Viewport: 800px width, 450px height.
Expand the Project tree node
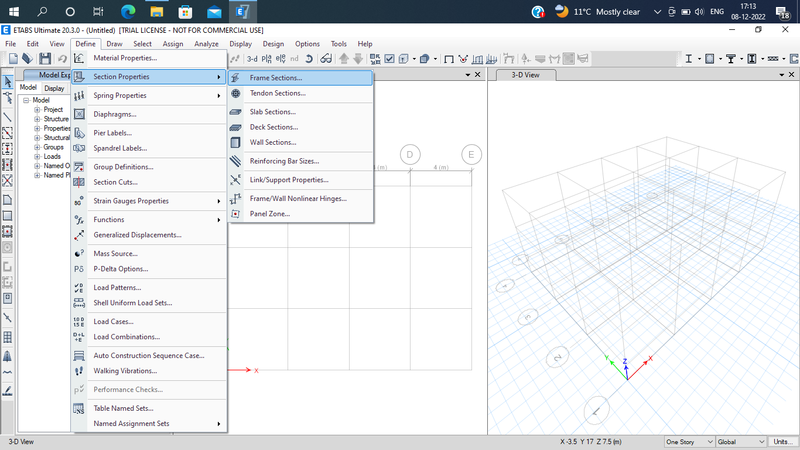(37, 110)
